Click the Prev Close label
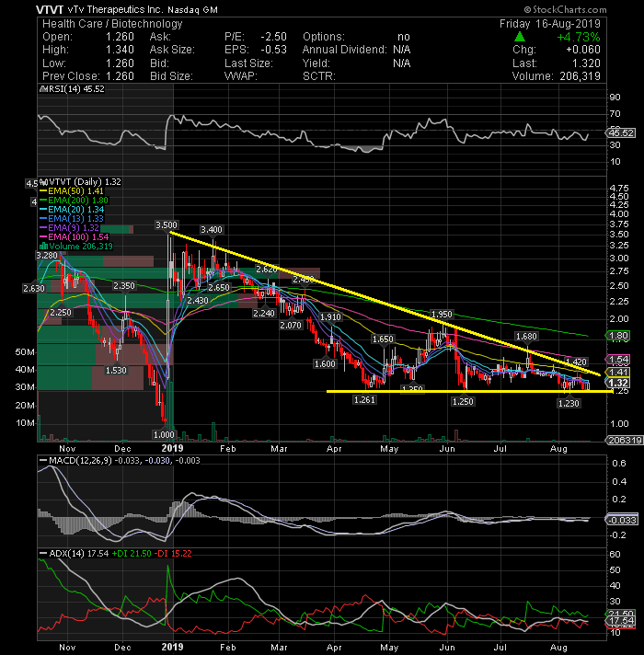This screenshot has height=655, width=644. (x=71, y=76)
